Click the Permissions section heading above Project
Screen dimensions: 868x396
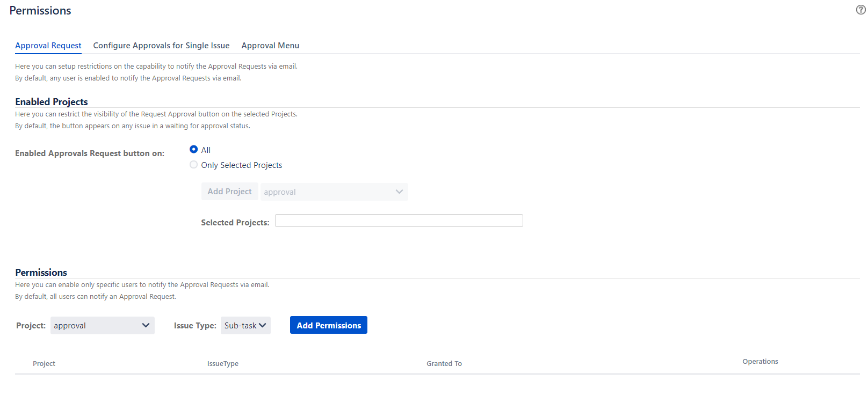pos(41,273)
